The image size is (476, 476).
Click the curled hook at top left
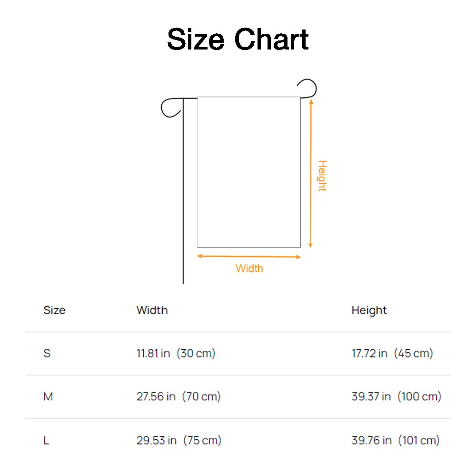(x=171, y=108)
